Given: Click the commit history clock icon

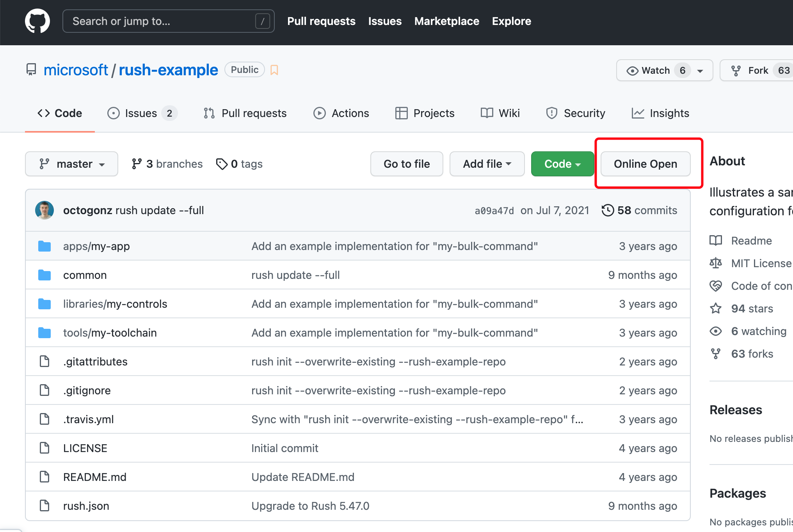Looking at the screenshot, I should (608, 210).
